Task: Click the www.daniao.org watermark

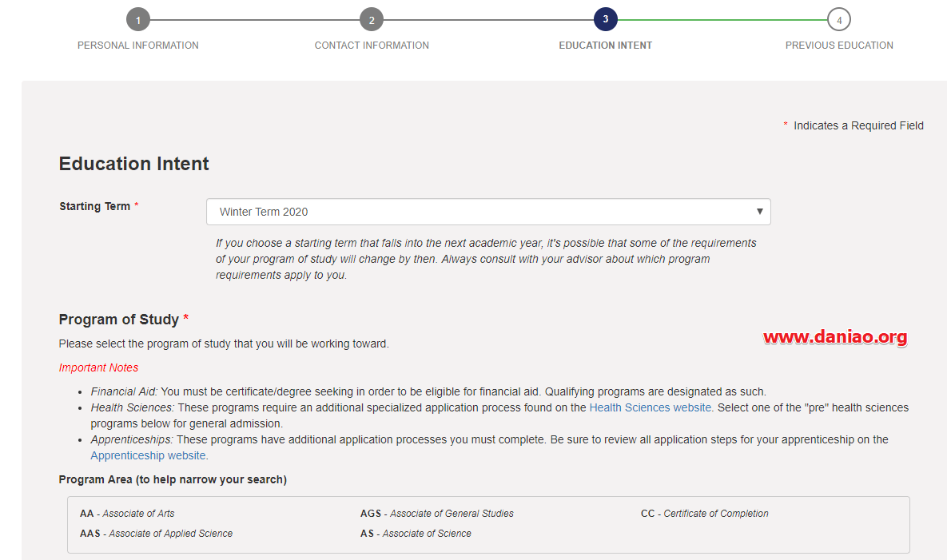Action: coord(835,337)
